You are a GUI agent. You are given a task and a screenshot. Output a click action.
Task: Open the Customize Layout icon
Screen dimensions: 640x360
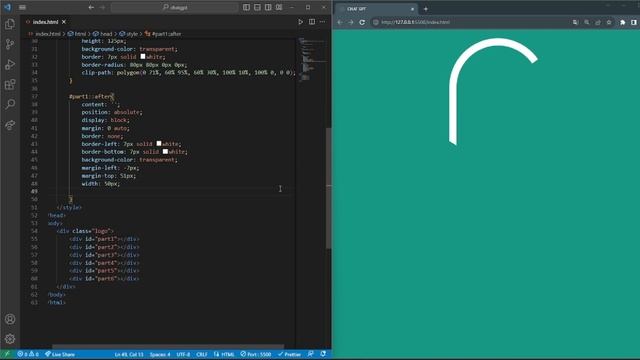pos(279,7)
